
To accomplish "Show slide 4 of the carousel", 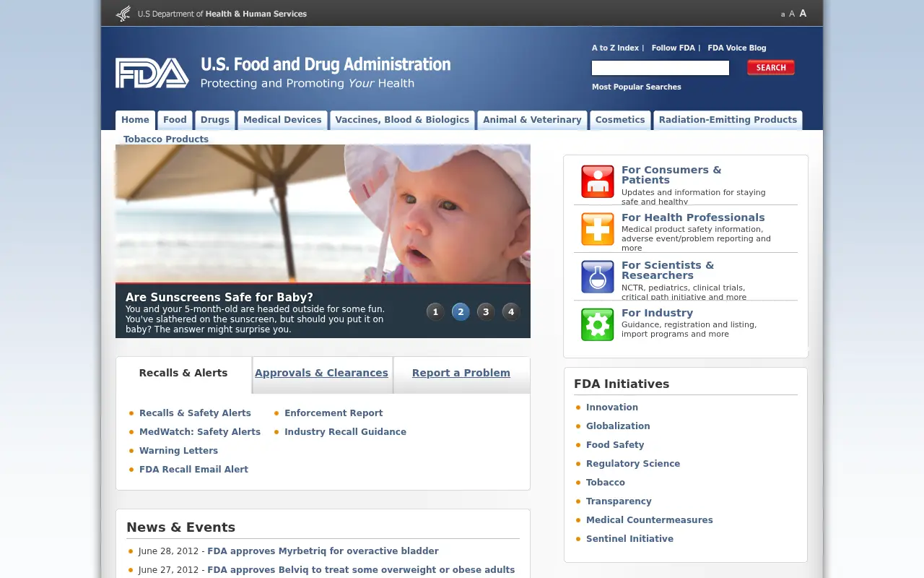I will (511, 312).
